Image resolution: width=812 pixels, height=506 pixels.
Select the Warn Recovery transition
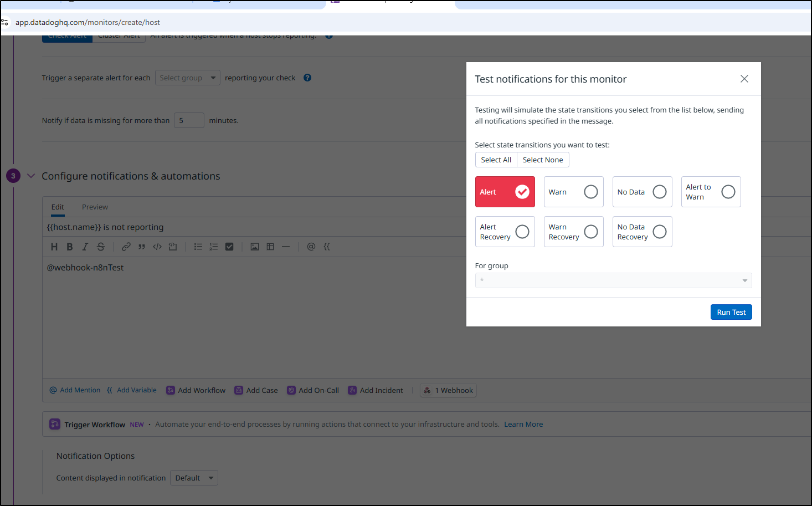574,232
